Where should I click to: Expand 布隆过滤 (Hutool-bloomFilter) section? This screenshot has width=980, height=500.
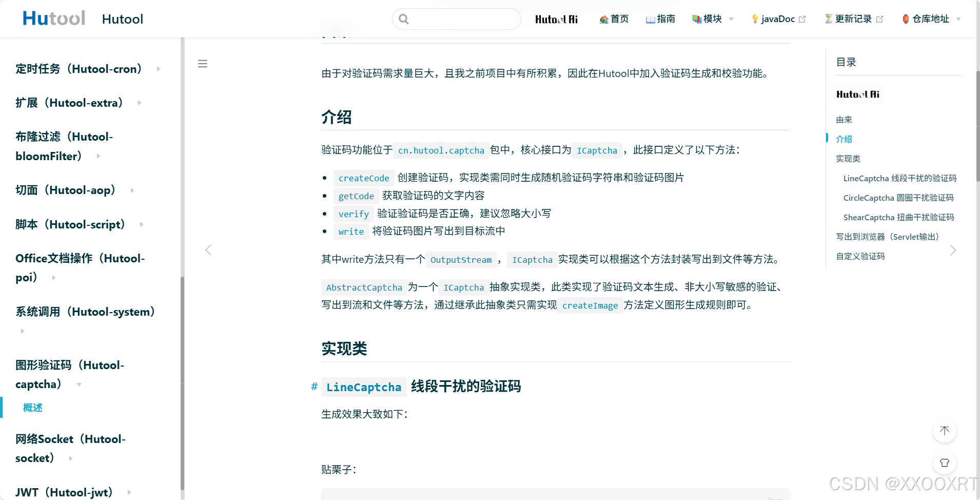[64, 146]
